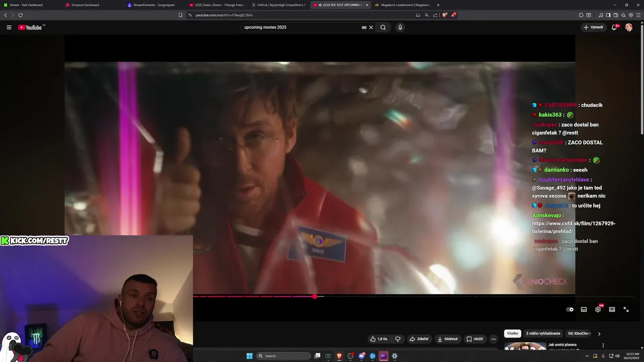
Task: Reload the current page
Action: [x=21, y=15]
